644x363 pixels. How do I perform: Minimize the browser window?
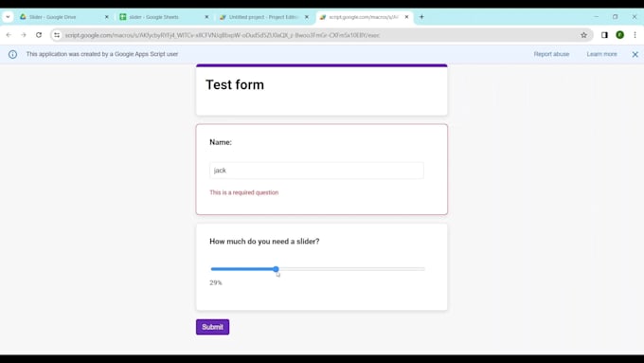pyautogui.click(x=596, y=17)
